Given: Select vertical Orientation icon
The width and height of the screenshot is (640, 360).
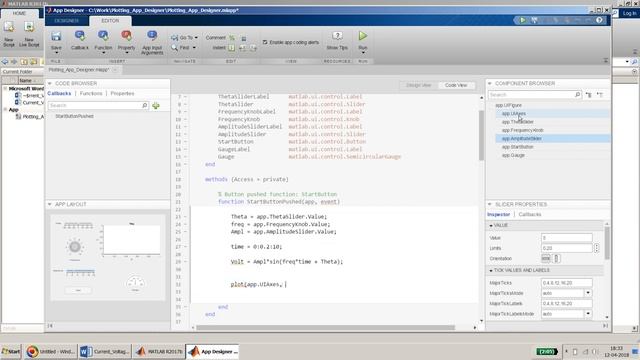Looking at the screenshot, I should pyautogui.click(x=556, y=258).
